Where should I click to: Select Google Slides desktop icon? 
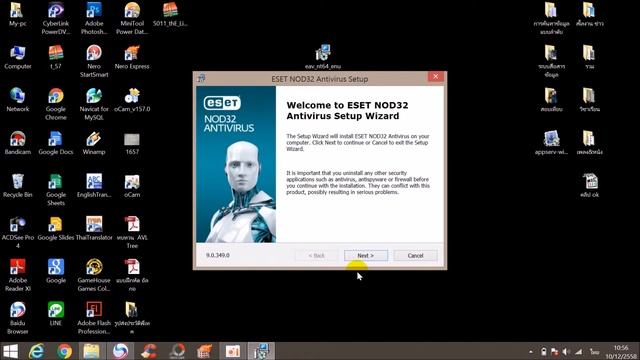(x=56, y=229)
